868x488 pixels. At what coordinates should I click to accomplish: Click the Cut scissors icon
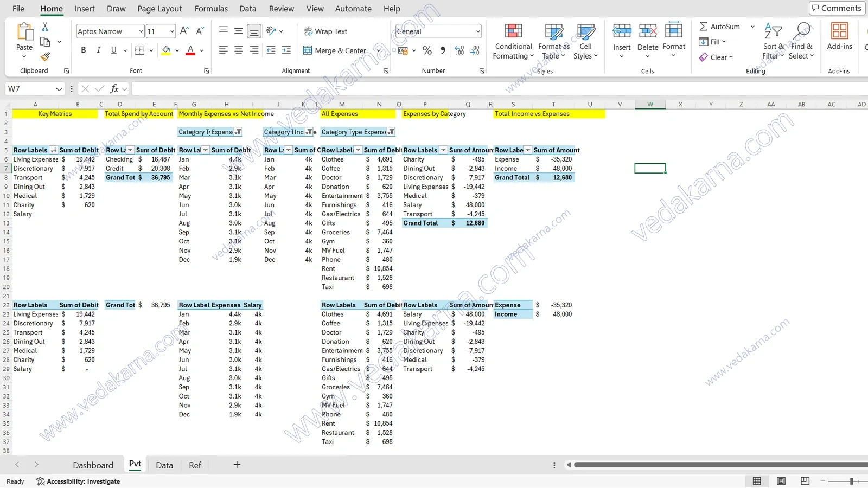(45, 27)
